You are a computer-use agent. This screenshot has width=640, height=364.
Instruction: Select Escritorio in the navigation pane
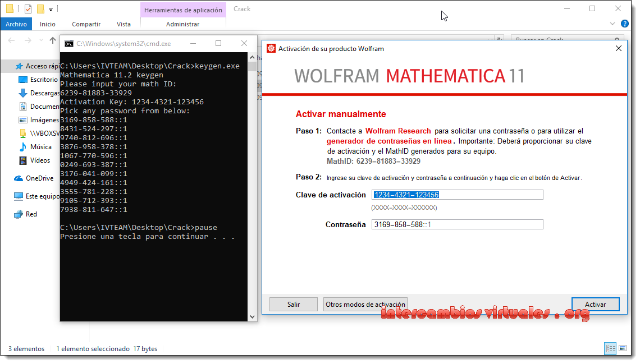pos(38,80)
